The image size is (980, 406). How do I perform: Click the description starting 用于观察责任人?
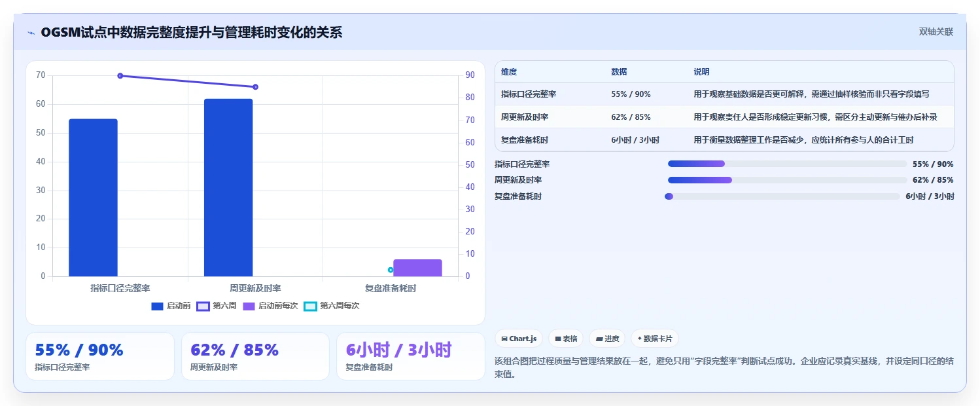(x=815, y=117)
